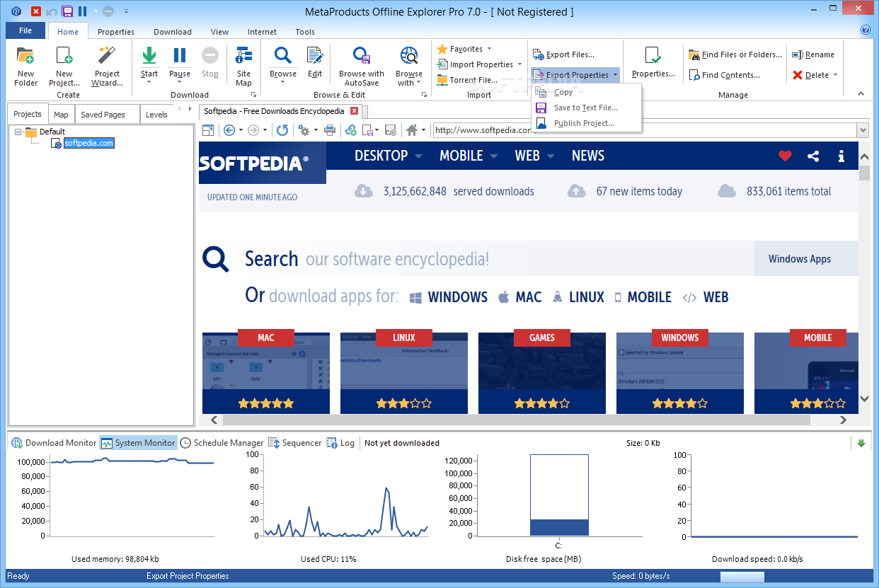Viewport: 879px width, 588px height.
Task: Switch to the Download ribbon tab
Action: pos(173,32)
